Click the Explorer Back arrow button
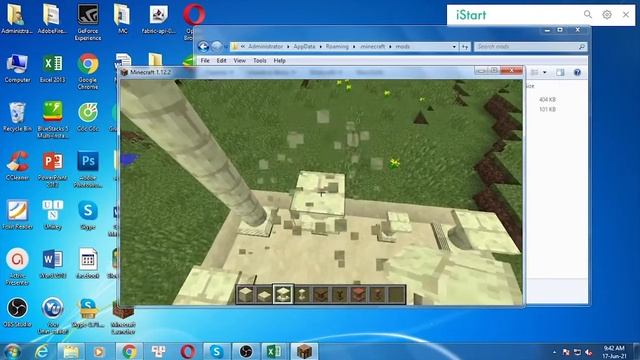Image resolution: width=640 pixels, height=360 pixels. tap(203, 47)
